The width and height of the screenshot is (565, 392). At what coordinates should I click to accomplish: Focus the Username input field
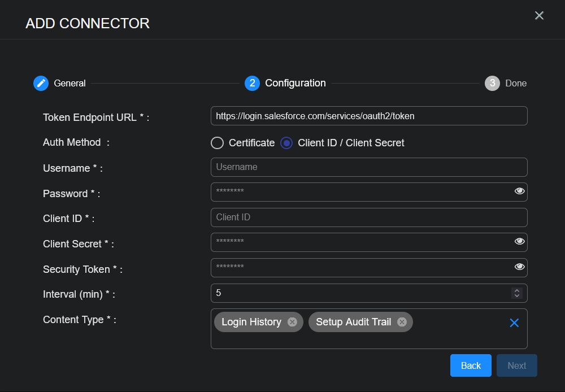point(368,167)
